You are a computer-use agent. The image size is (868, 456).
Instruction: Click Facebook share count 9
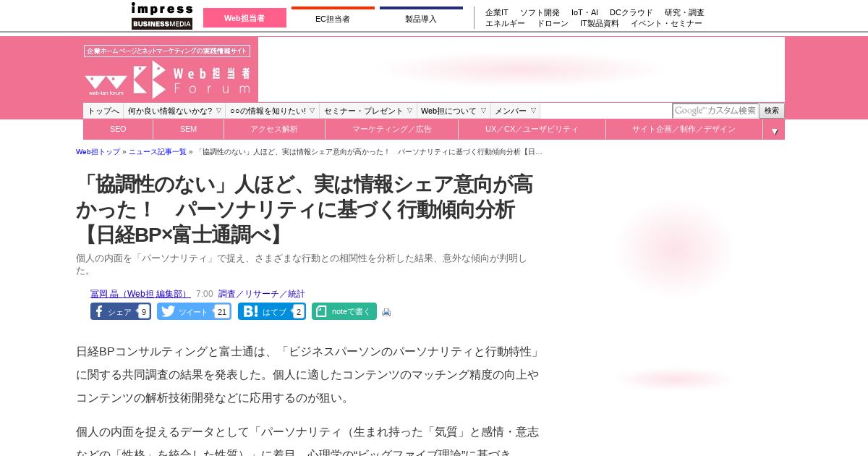[144, 312]
